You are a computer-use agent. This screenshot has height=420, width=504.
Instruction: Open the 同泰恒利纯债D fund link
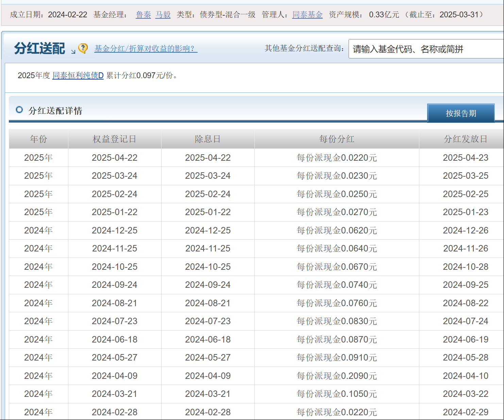[x=78, y=75]
